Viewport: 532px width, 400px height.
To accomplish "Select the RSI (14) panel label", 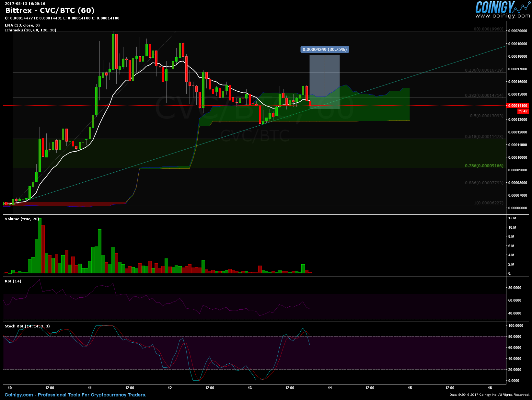I will (13, 281).
